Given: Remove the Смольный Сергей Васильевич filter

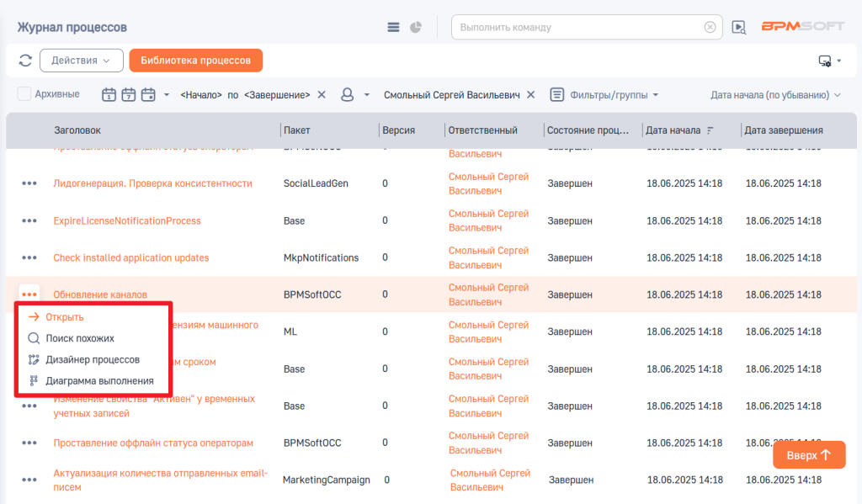Looking at the screenshot, I should pyautogui.click(x=530, y=94).
